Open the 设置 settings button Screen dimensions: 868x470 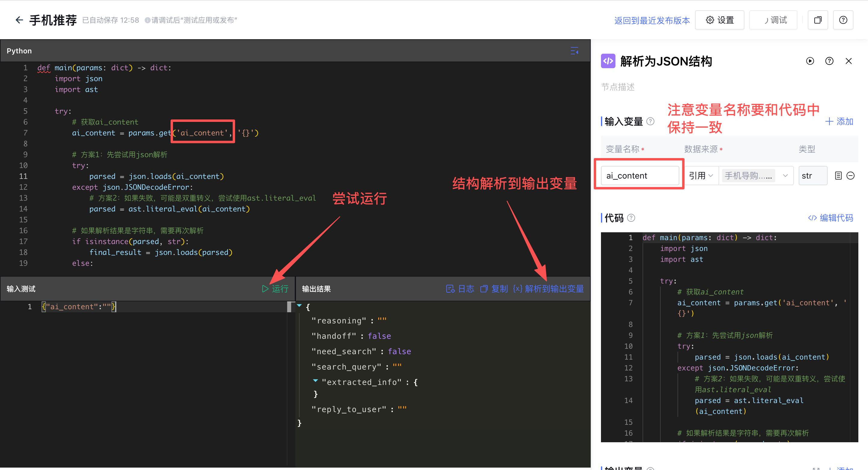[x=720, y=20]
